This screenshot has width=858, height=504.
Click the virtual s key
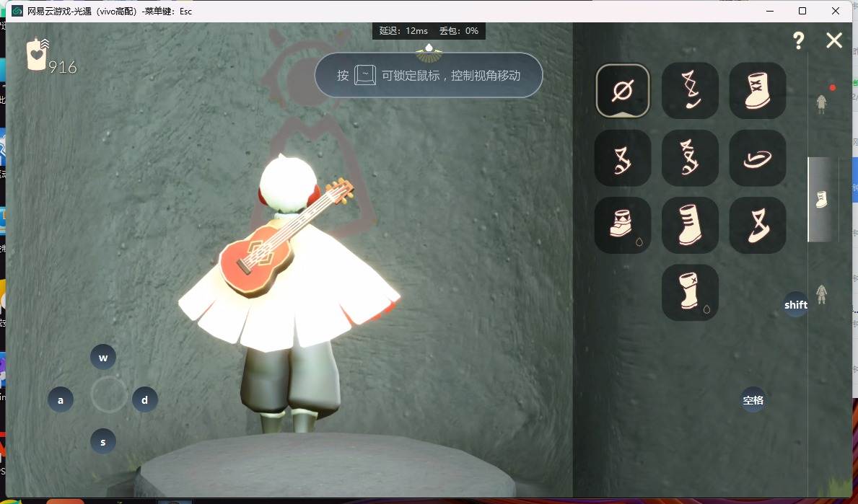pos(103,442)
